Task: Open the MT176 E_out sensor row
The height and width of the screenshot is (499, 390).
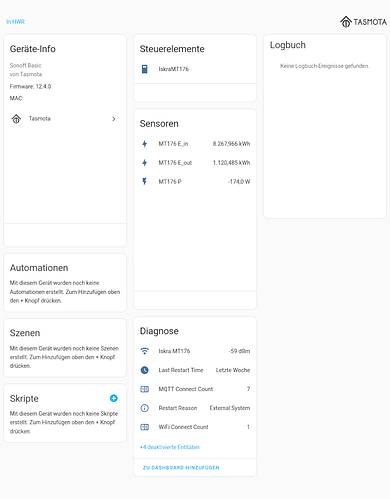Action: [x=195, y=163]
